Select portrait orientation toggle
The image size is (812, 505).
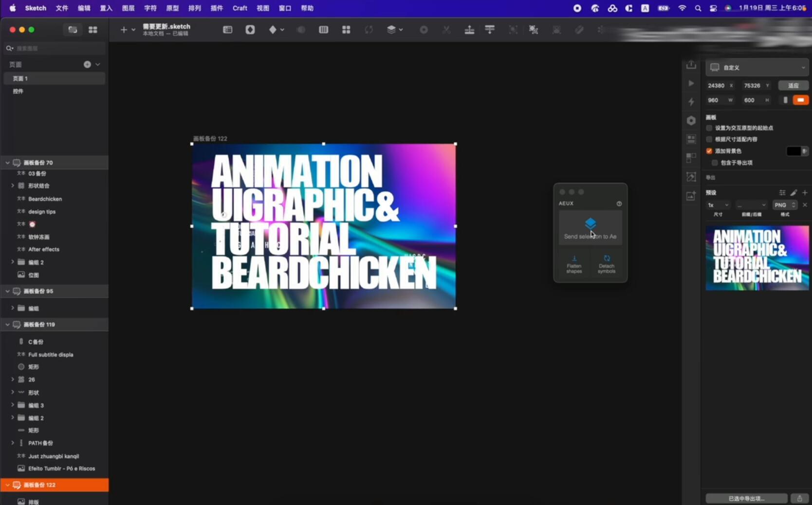pos(785,100)
